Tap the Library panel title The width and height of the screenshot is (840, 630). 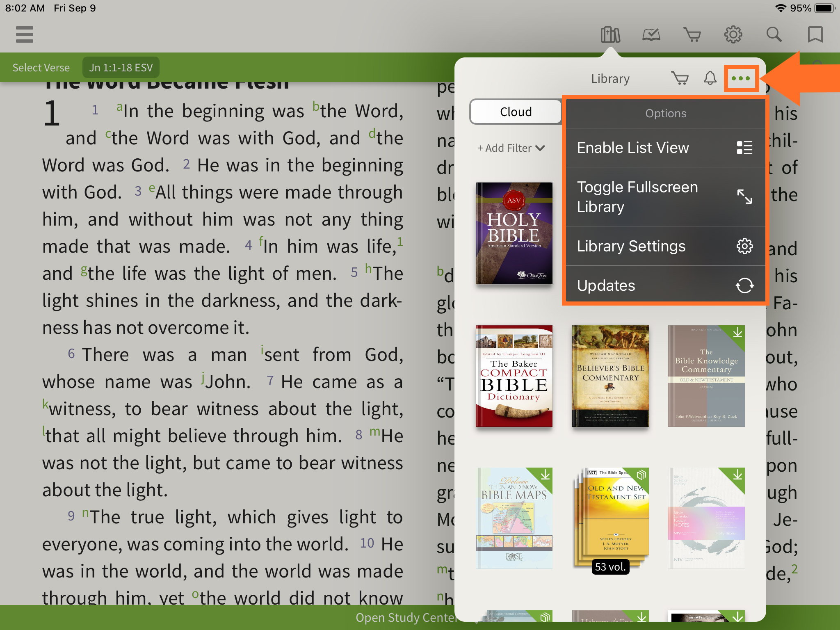pyautogui.click(x=610, y=78)
